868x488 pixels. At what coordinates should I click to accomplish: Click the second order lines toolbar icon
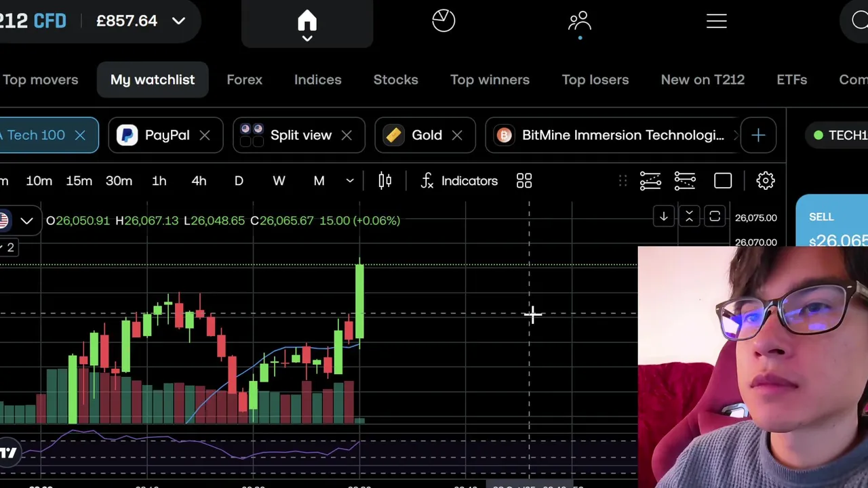click(x=685, y=181)
